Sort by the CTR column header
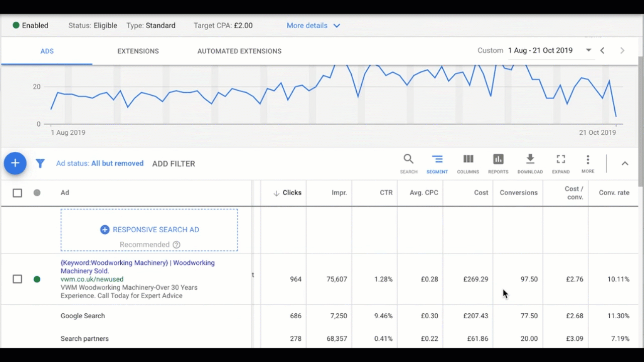 [x=386, y=193]
